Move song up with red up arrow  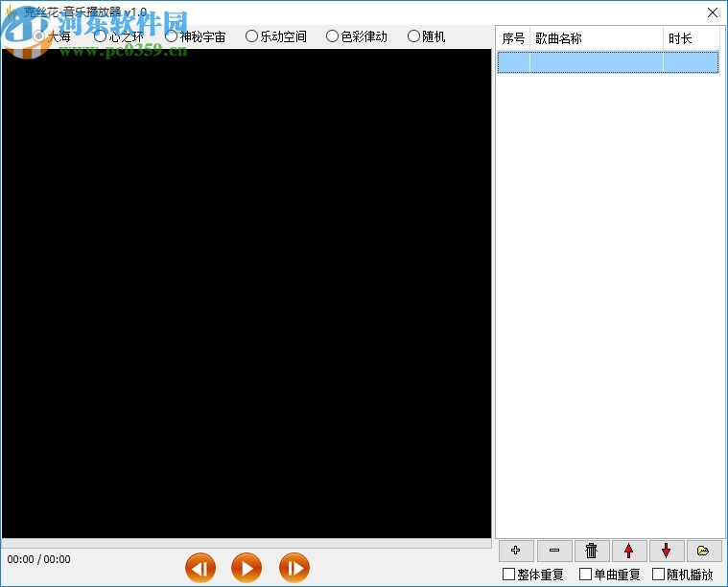click(629, 551)
